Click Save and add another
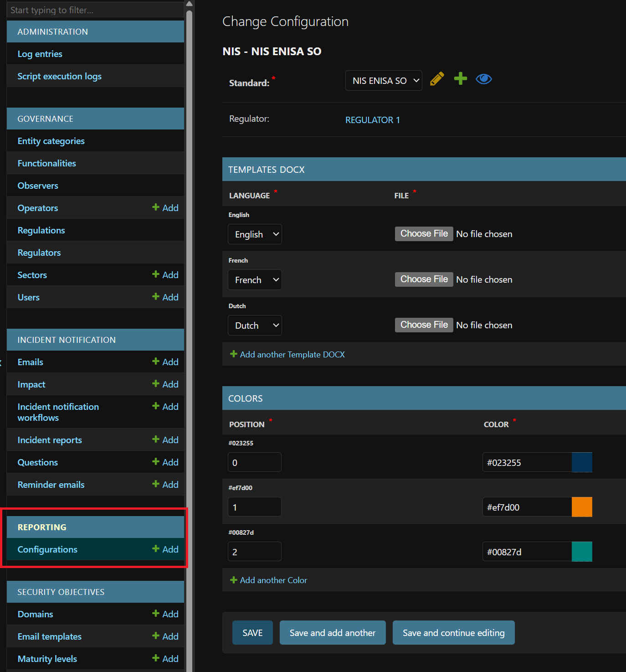 click(333, 633)
